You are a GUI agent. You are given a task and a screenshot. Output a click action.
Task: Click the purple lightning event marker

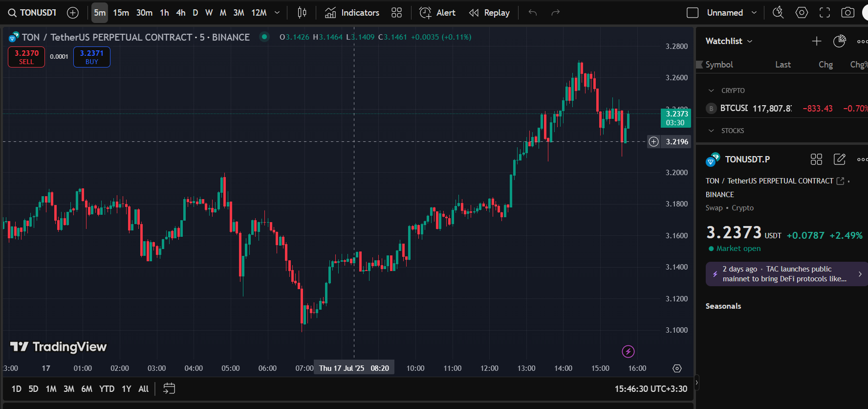click(x=628, y=351)
